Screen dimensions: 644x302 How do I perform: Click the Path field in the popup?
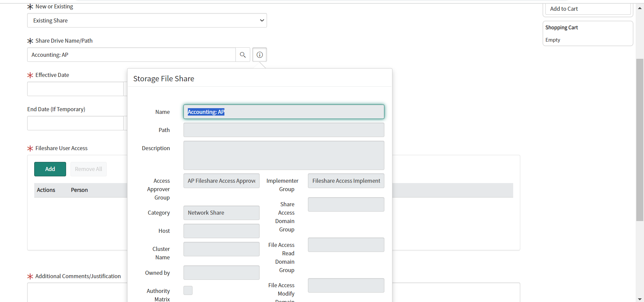tap(284, 130)
